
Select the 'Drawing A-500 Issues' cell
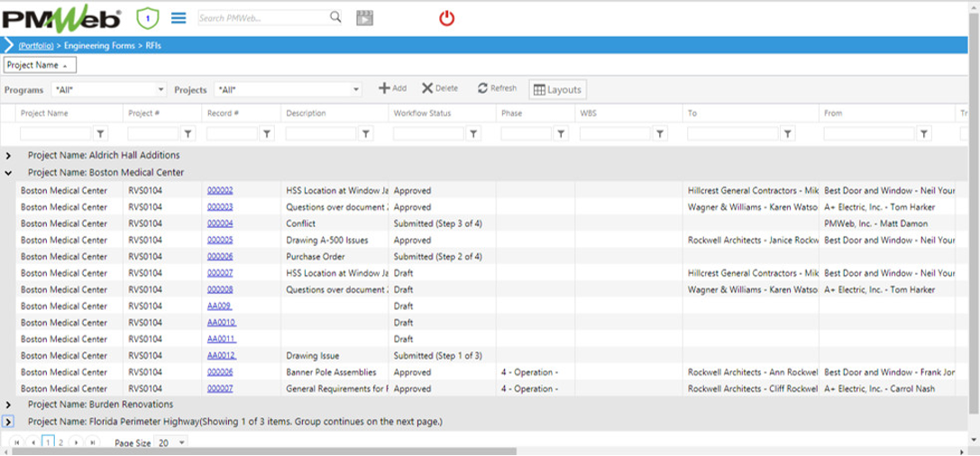[334, 240]
